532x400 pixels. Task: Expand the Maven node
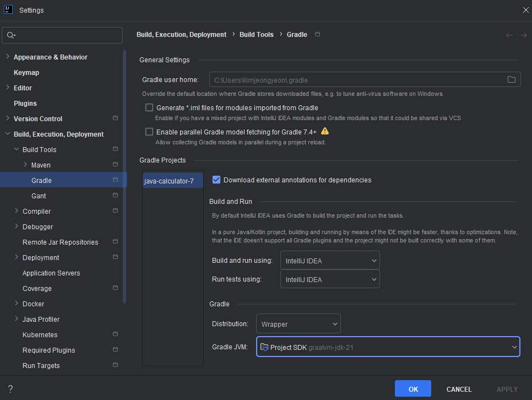[x=25, y=164]
